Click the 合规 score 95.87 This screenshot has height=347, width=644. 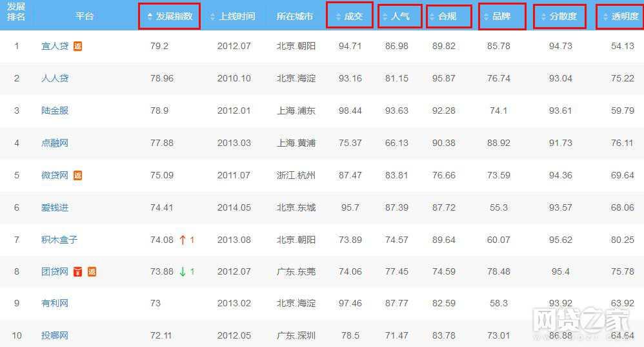[443, 78]
